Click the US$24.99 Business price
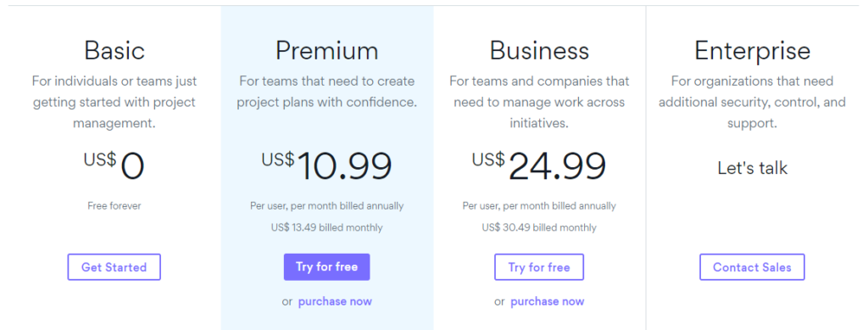 click(x=539, y=165)
